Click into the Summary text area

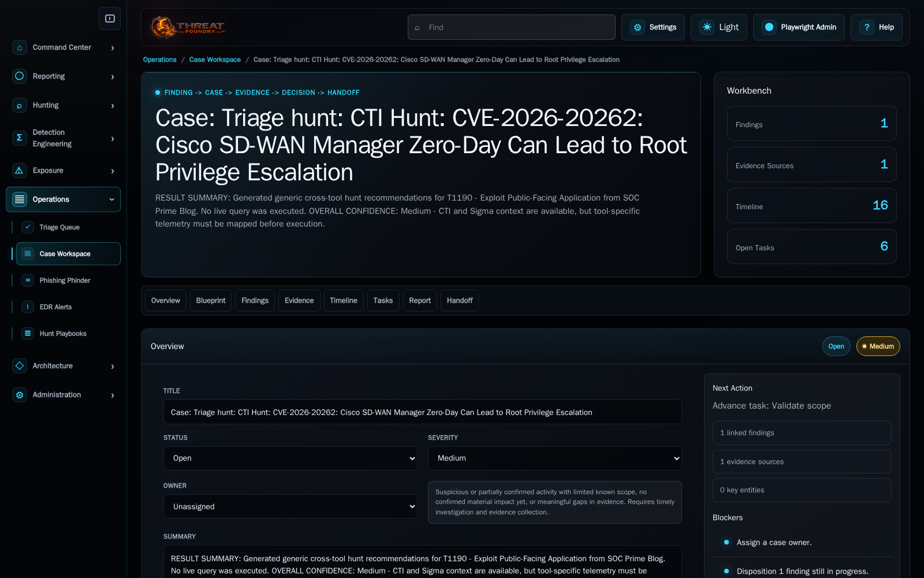coord(422,562)
